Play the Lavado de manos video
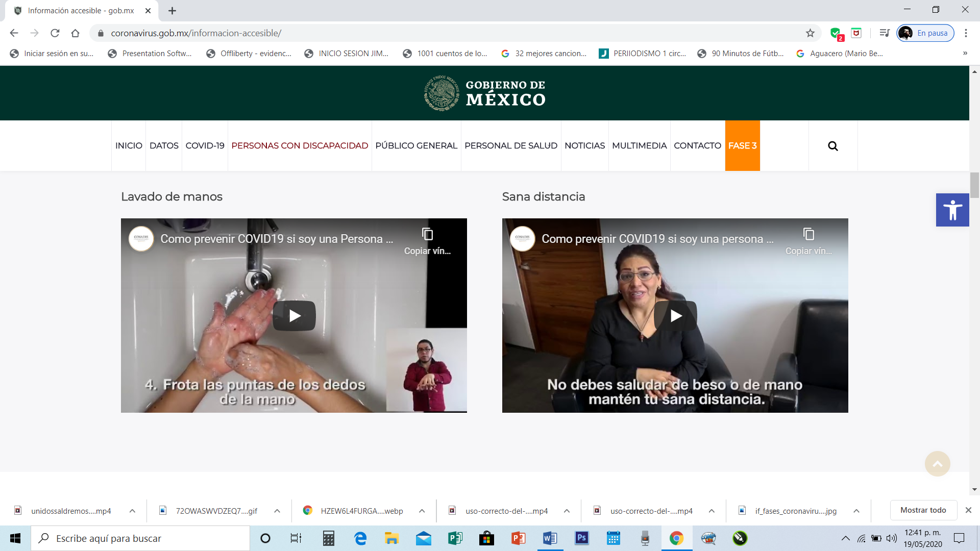The image size is (980, 551). [x=294, y=316]
